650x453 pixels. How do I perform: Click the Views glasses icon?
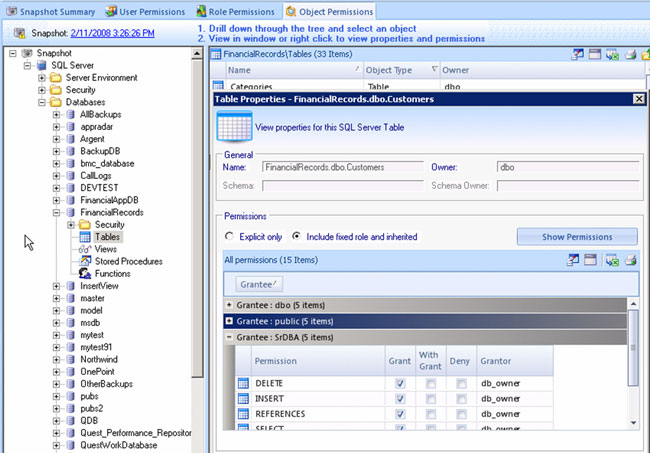pos(85,249)
